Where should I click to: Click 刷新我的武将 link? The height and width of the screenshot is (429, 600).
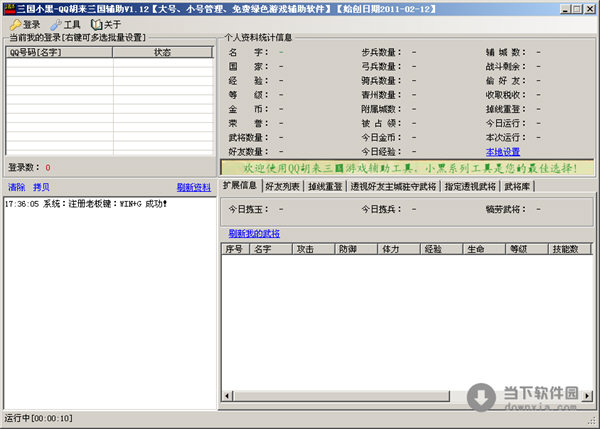tap(254, 233)
